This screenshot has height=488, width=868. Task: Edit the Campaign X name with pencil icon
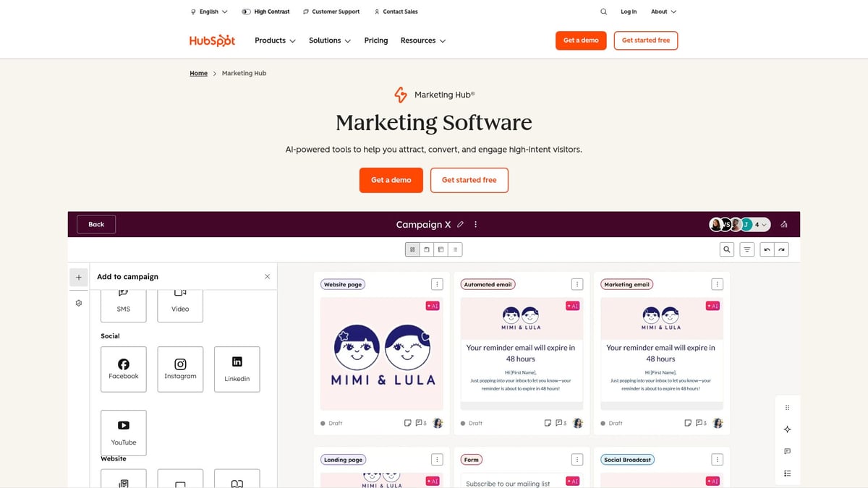(461, 225)
